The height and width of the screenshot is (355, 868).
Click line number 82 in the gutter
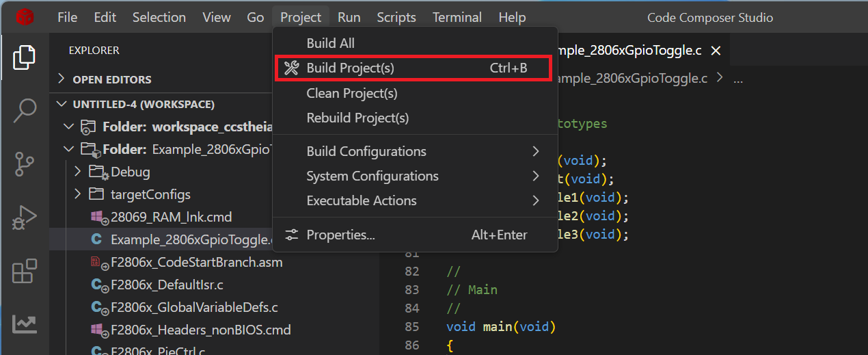[411, 272]
